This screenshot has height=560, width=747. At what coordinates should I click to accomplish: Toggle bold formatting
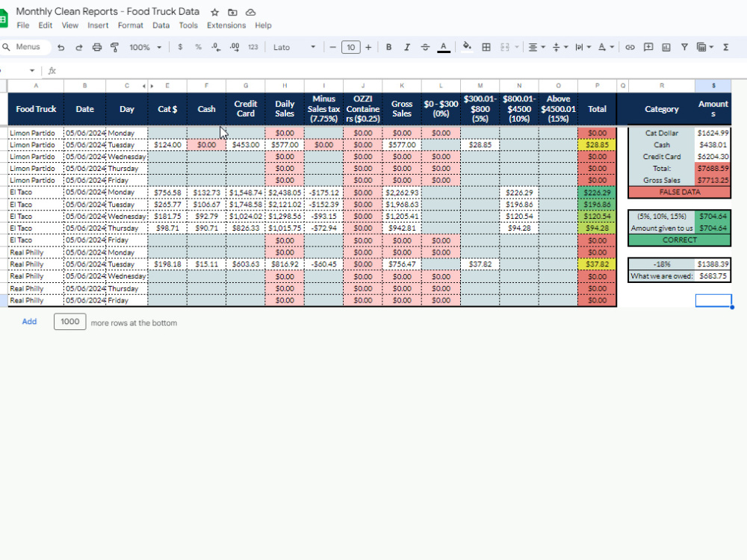coord(388,47)
